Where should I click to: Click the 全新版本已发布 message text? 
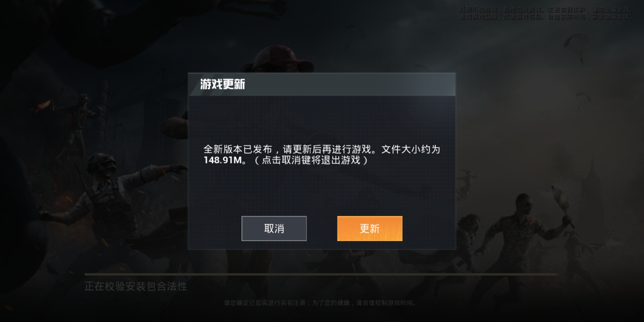[x=238, y=149]
